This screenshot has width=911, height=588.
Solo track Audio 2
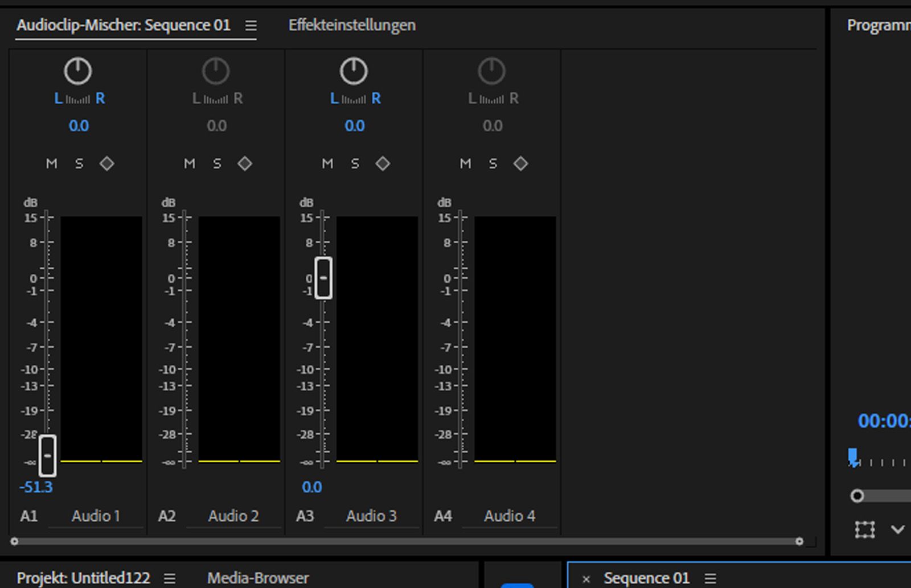(x=217, y=164)
